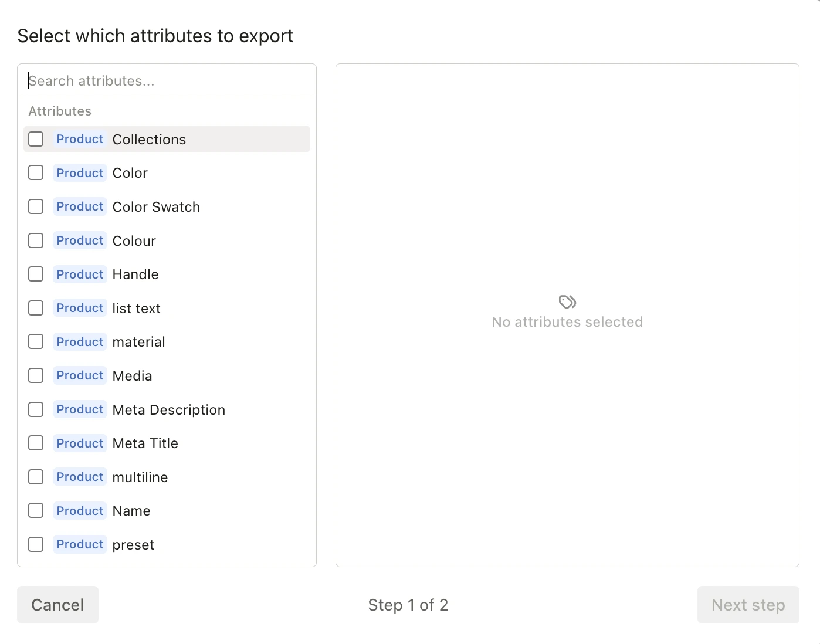Screen dimensions: 820x644
Task: Select the Meta Description attribute
Action: click(36, 409)
